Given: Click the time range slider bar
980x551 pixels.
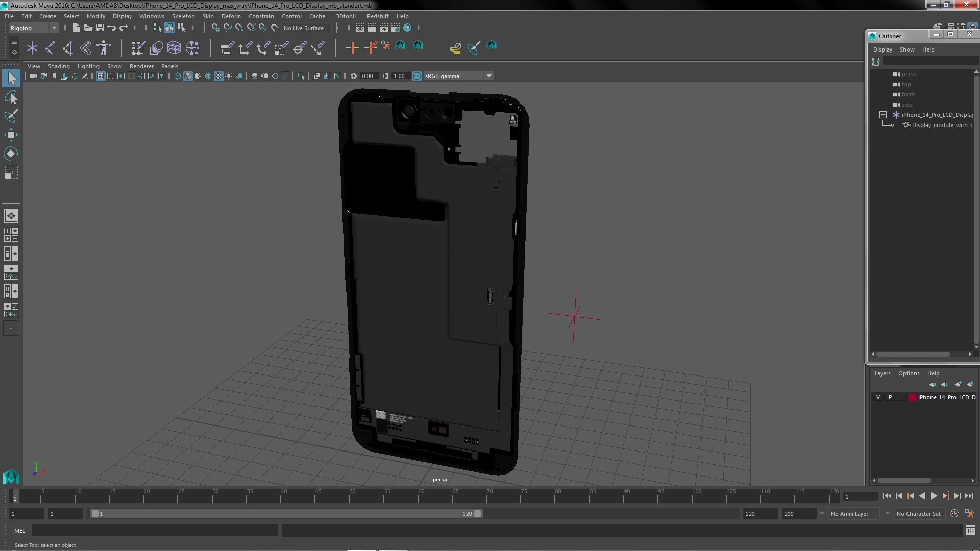Looking at the screenshot, I should pyautogui.click(x=286, y=514).
